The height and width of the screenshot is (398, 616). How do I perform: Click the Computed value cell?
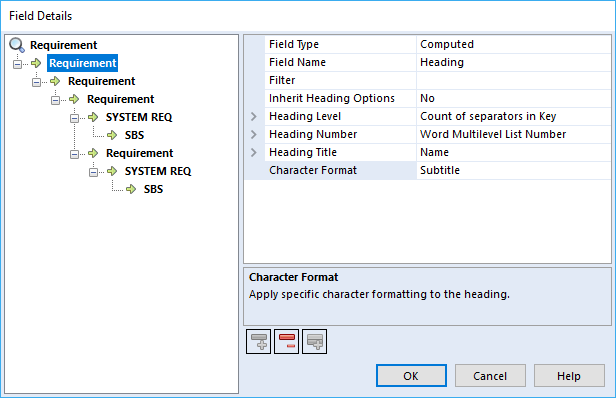(x=513, y=44)
